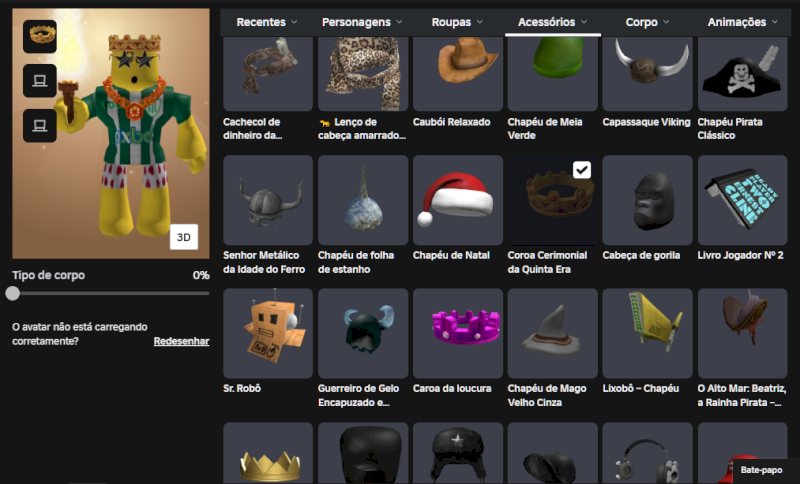
Task: Click the Lixobô – Chapéu item name
Action: (x=641, y=388)
